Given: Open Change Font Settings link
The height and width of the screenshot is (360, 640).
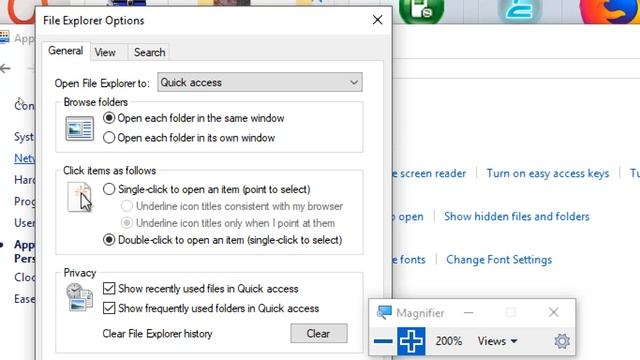Looking at the screenshot, I should pos(499,260).
